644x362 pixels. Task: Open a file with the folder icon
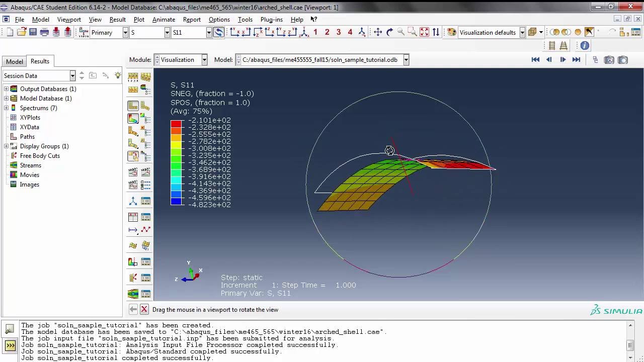[x=21, y=32]
